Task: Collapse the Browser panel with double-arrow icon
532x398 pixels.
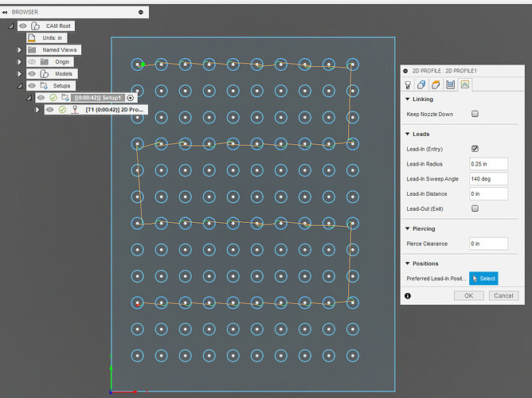Action: coord(5,12)
